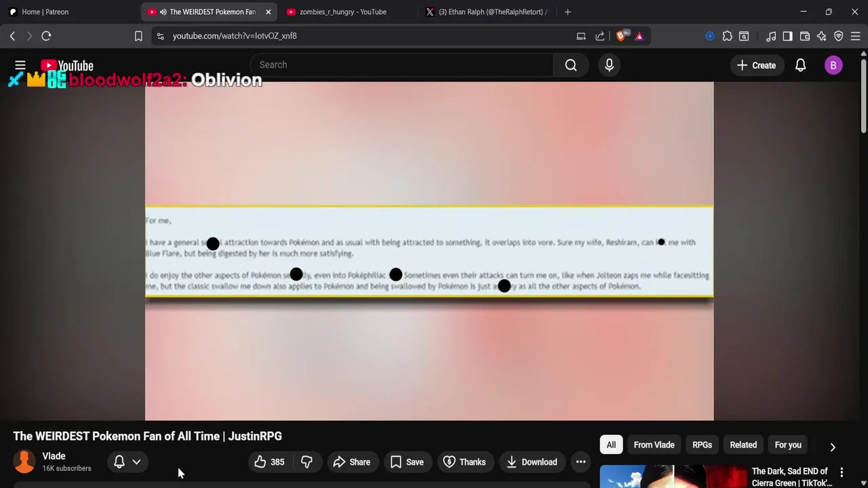The height and width of the screenshot is (488, 868).
Task: Go back to previous page
Action: point(12,36)
